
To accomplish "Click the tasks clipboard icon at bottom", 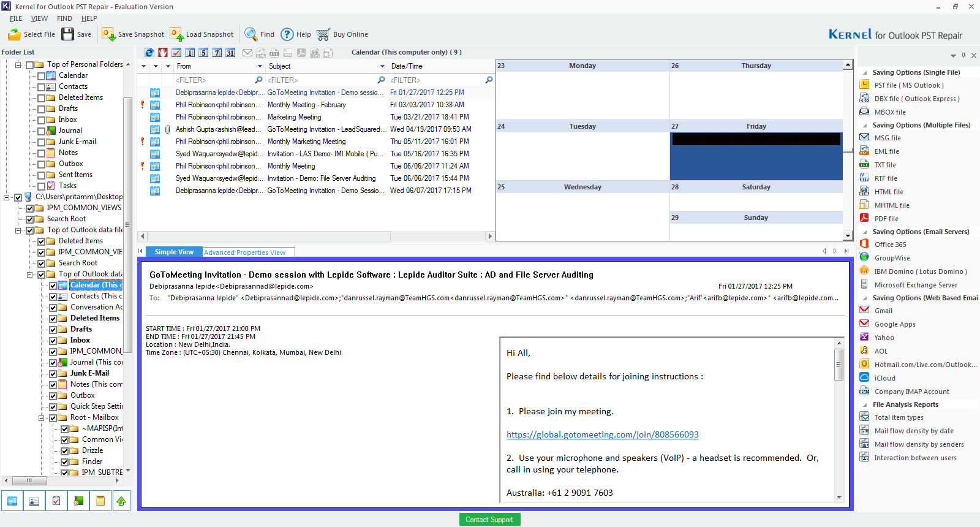I will [x=56, y=501].
